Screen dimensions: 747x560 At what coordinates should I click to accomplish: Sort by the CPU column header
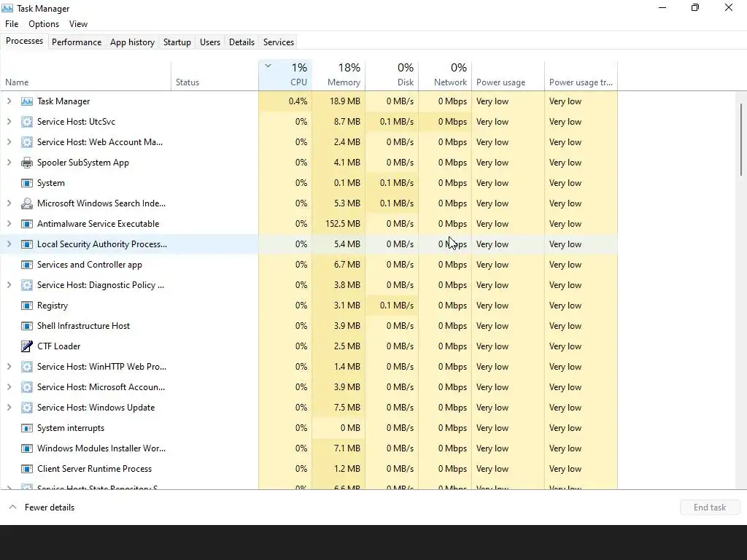tap(285, 76)
